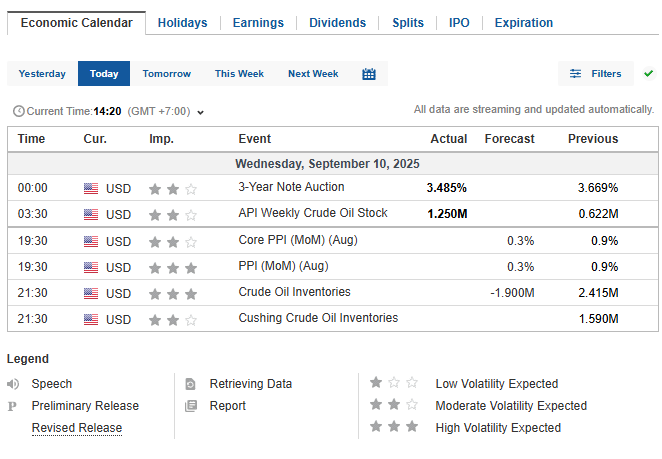Click the green checkmark beside Filters

(648, 74)
